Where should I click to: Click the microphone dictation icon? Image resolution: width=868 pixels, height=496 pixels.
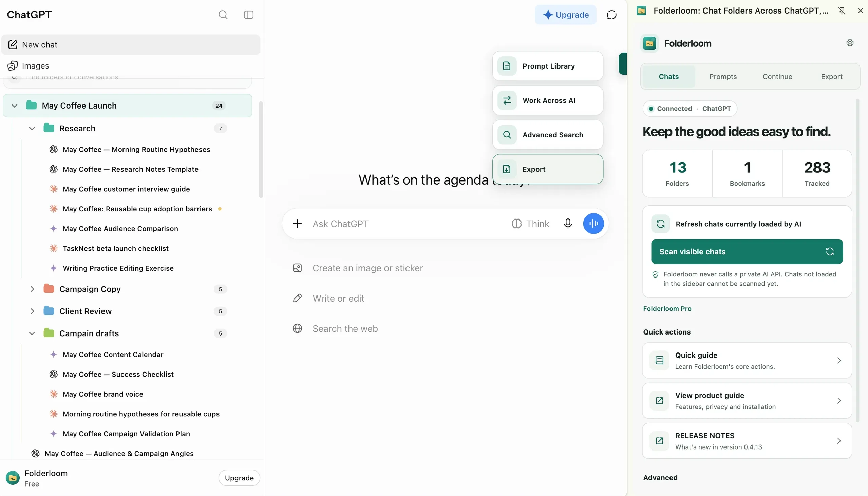pos(568,224)
